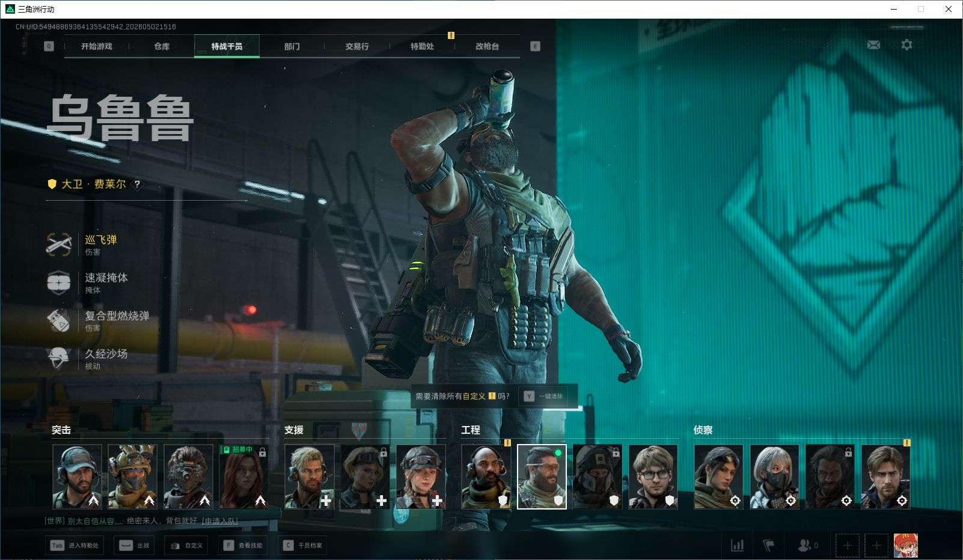Image resolution: width=963 pixels, height=560 pixels.
Task: Click the 乌鲁鲁 operator title
Action: tap(120, 119)
